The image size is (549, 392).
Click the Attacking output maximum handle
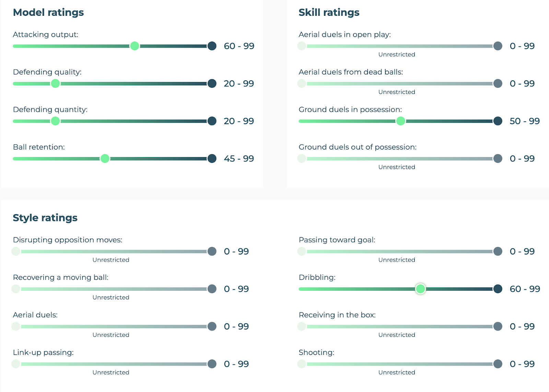pos(212,46)
